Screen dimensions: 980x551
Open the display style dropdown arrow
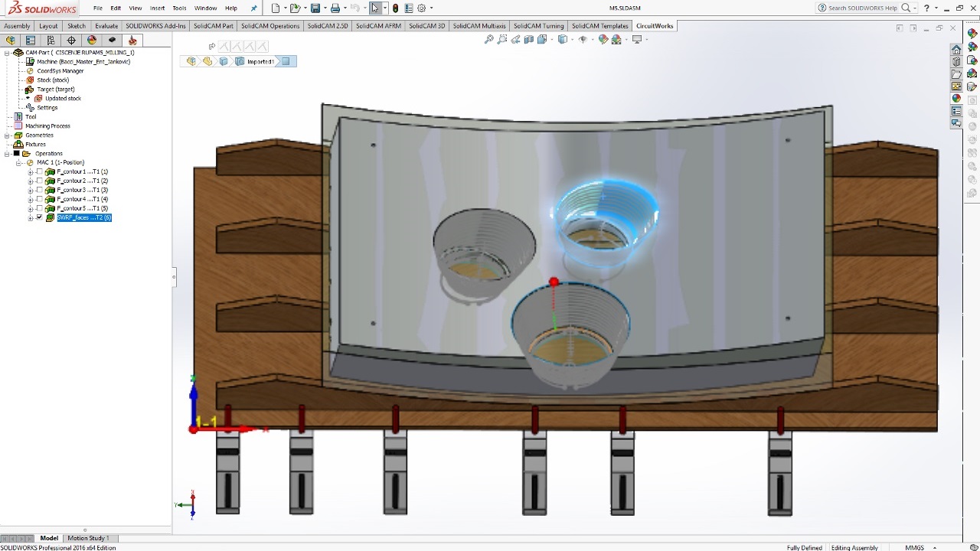coord(570,40)
